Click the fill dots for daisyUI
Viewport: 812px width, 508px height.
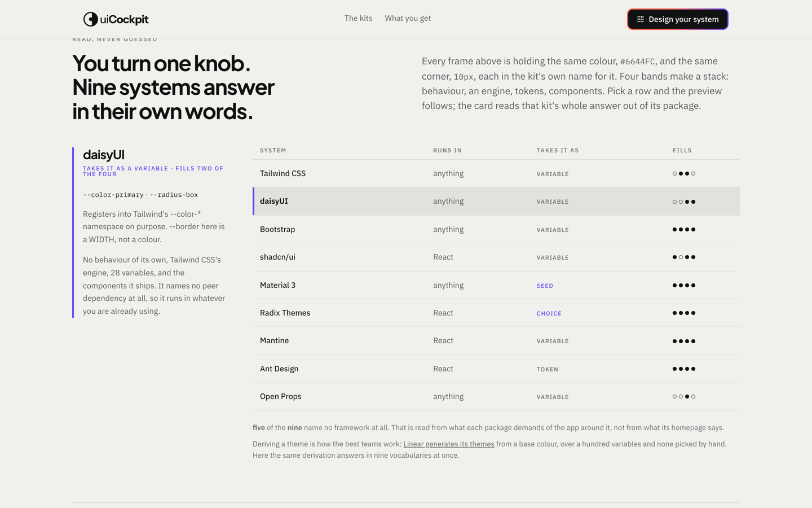684,202
